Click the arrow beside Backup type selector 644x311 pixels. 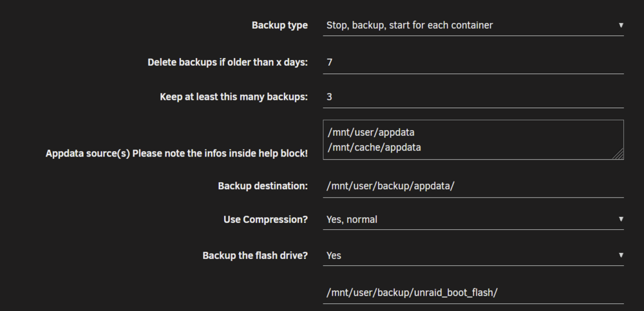(x=621, y=26)
